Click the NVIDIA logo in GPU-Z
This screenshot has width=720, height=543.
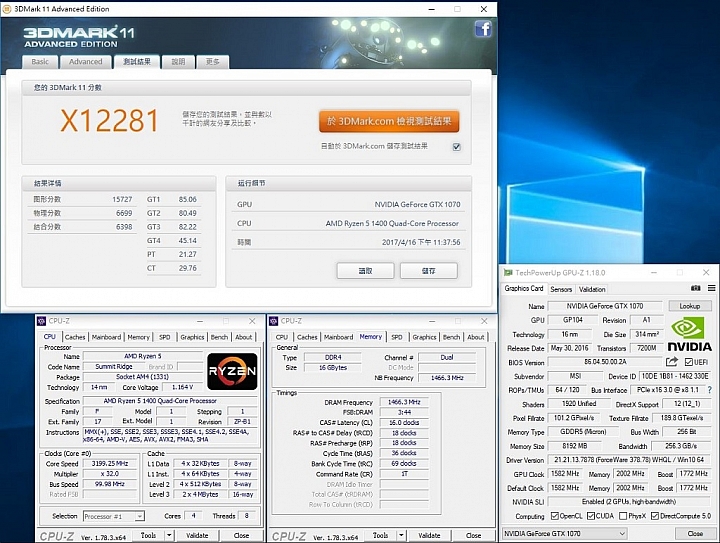(x=690, y=334)
